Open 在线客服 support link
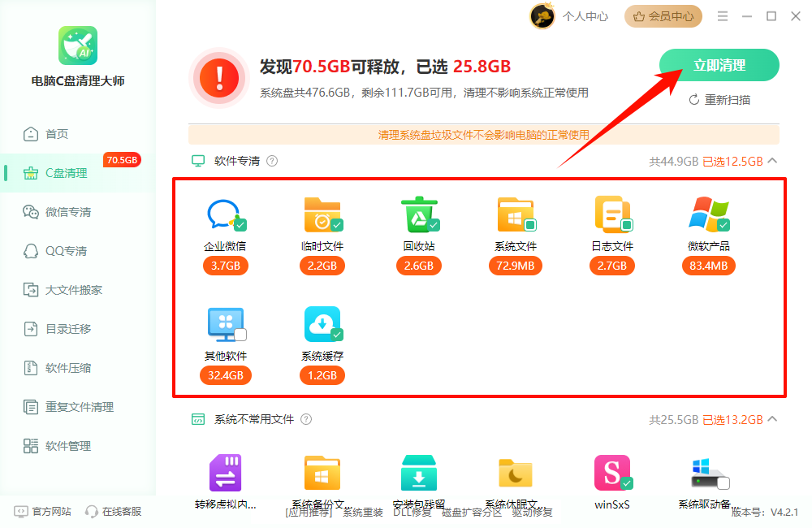The height and width of the screenshot is (528, 812). (x=114, y=512)
